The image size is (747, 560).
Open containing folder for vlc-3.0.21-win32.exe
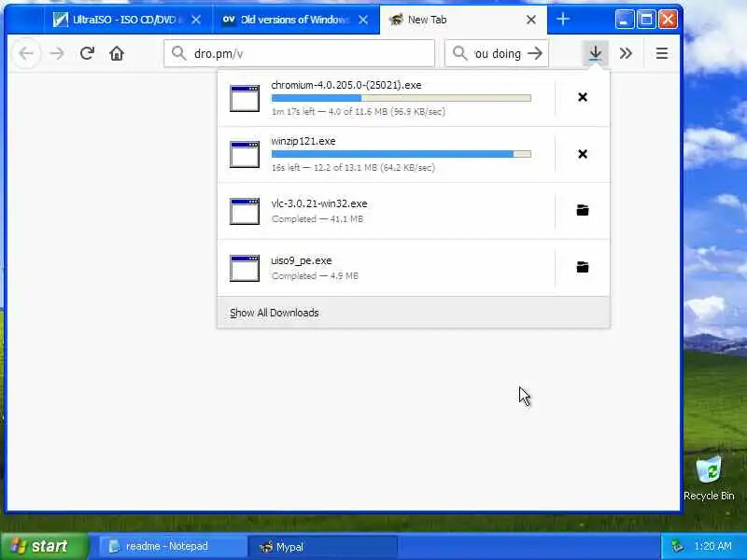click(x=582, y=210)
